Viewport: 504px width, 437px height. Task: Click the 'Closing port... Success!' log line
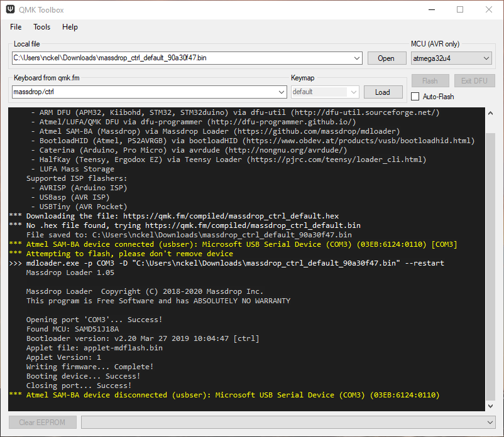pyautogui.click(x=79, y=386)
